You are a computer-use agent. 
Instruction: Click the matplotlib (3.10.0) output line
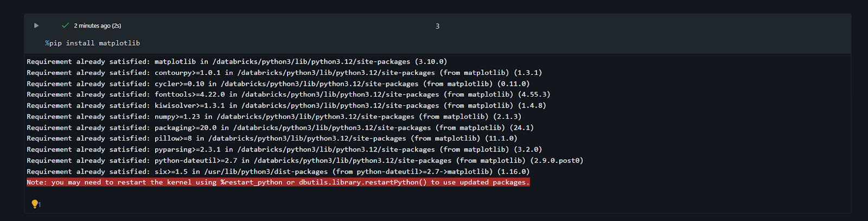click(237, 62)
